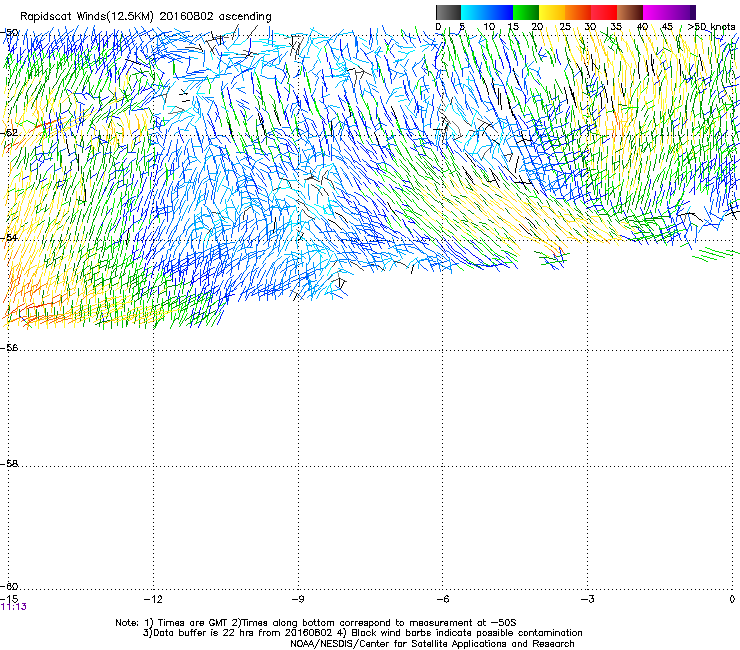Click the '-58' latitude axis label

9,464
